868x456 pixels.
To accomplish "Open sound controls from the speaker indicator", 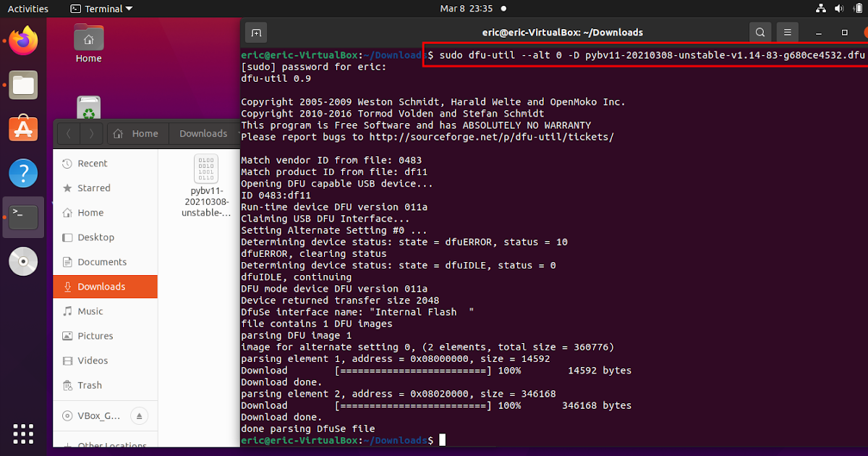I will 838,9.
